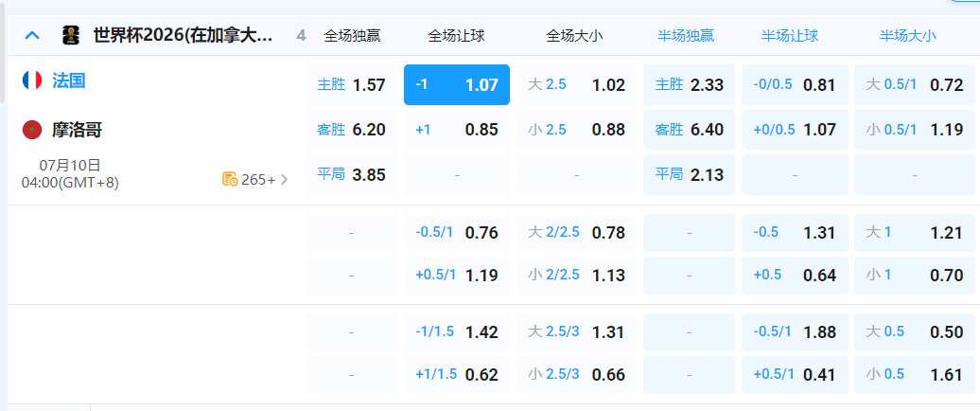Switch to the 半场大小 column header

(908, 36)
